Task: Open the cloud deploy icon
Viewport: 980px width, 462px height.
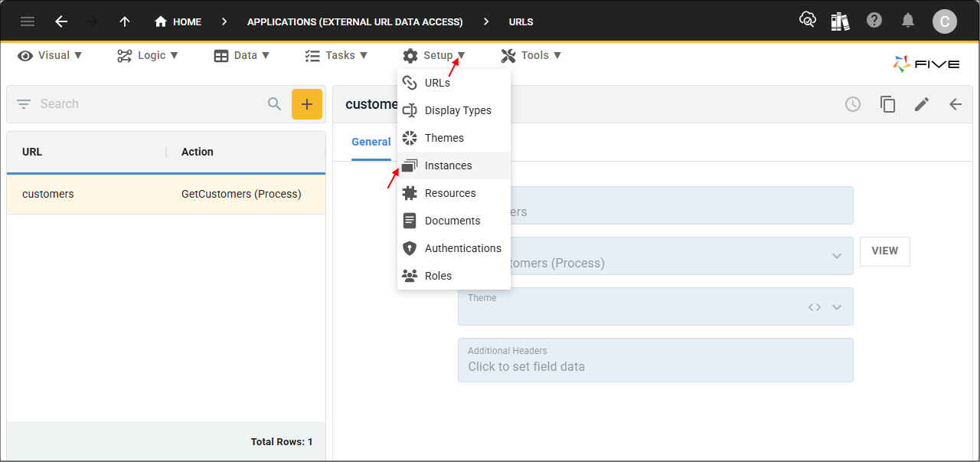Action: [807, 21]
